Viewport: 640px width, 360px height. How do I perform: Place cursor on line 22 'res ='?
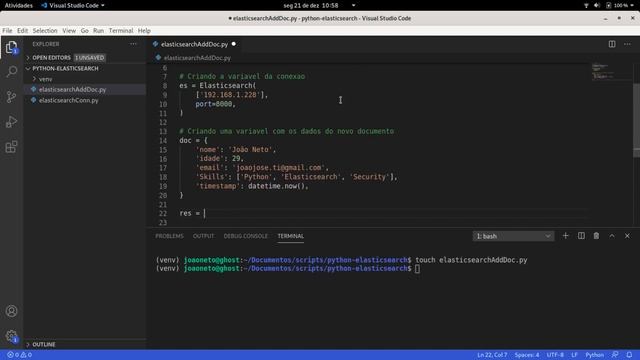click(192, 213)
